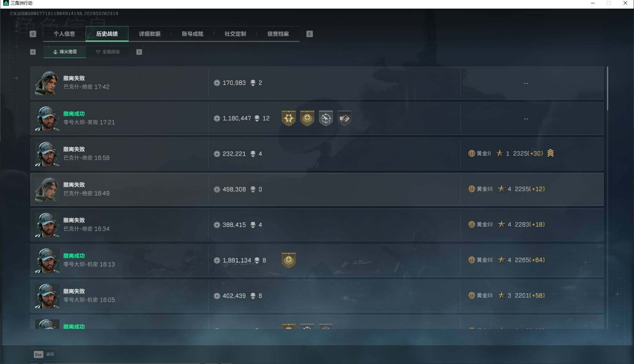Open the 账号成就 tab
The image size is (634, 364).
click(192, 34)
